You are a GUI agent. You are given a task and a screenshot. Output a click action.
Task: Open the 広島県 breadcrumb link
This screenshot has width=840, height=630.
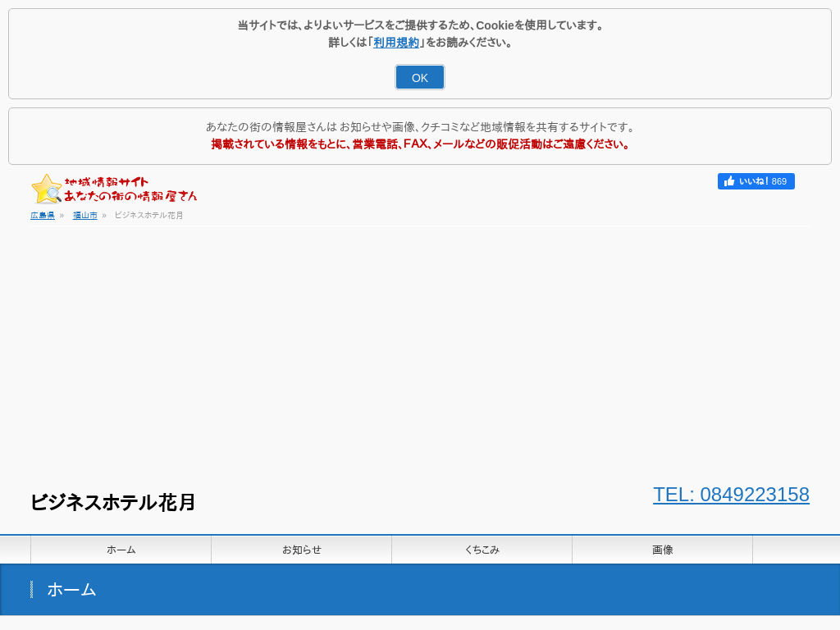click(x=43, y=216)
